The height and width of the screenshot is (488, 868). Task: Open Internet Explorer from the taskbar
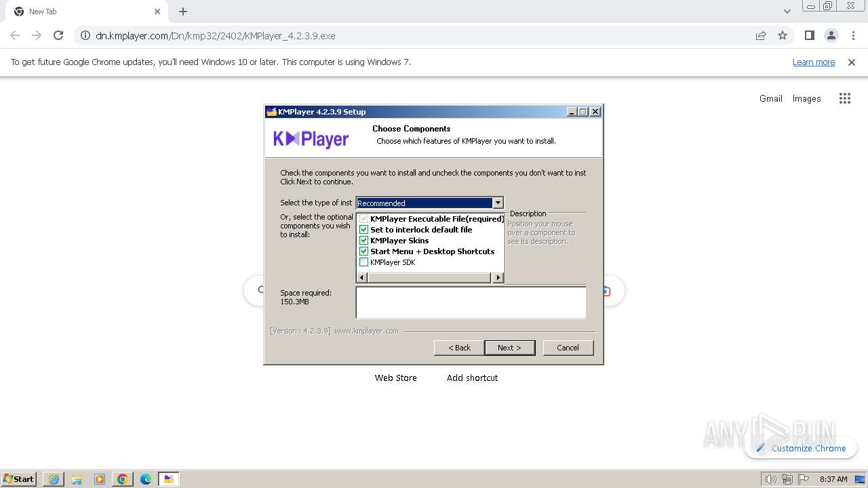pos(54,479)
